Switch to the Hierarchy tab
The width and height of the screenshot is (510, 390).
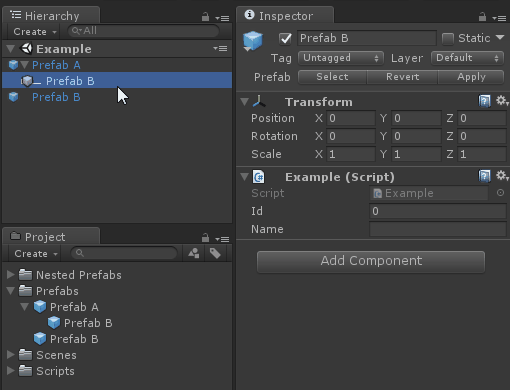pyautogui.click(x=51, y=16)
